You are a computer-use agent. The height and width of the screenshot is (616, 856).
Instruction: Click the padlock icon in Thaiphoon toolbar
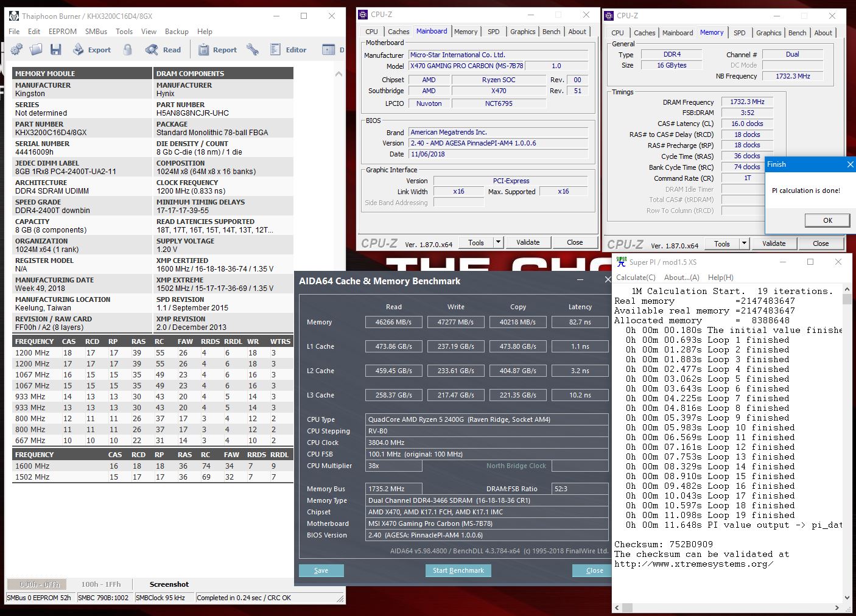point(128,50)
